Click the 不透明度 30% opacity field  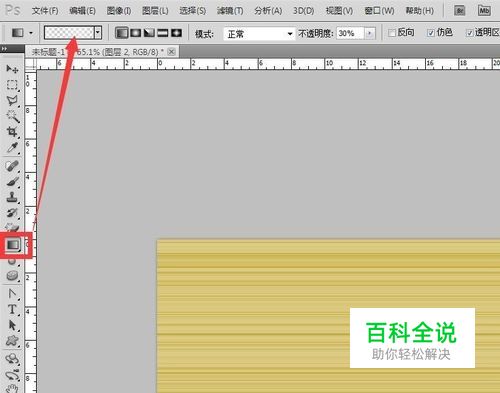(x=350, y=33)
